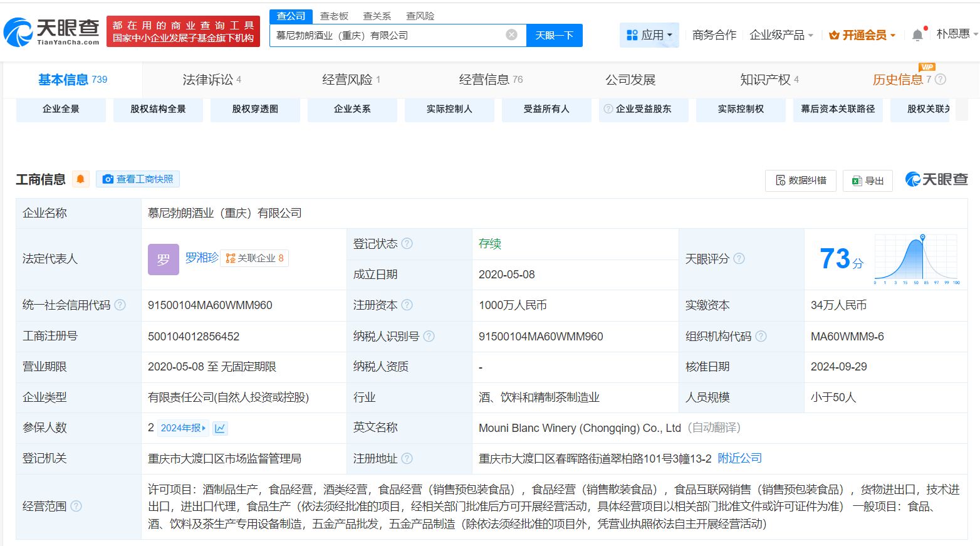The image size is (980, 546).
Task: Click the 查看工商快照 button
Action: [138, 179]
